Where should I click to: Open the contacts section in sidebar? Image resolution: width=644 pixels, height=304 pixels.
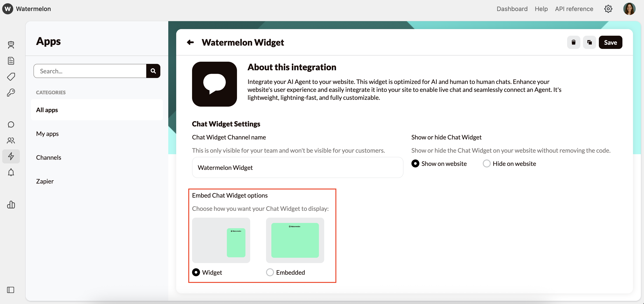11,140
